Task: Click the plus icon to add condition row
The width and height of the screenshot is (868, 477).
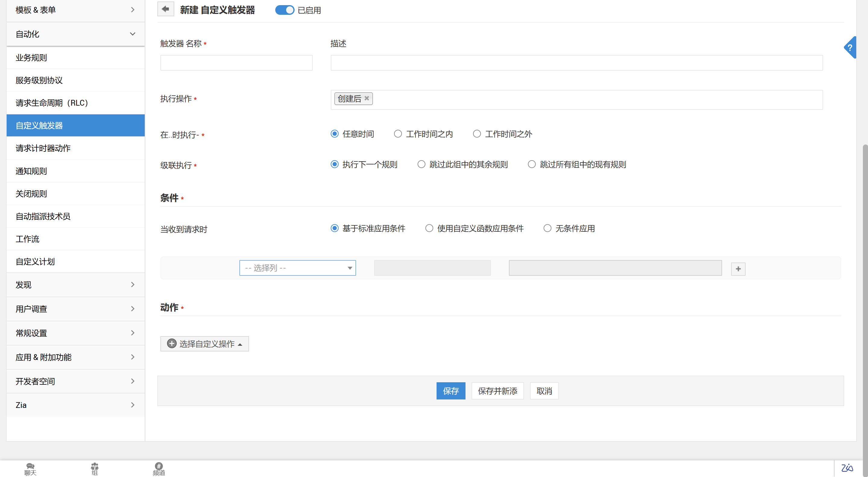Action: pos(738,269)
